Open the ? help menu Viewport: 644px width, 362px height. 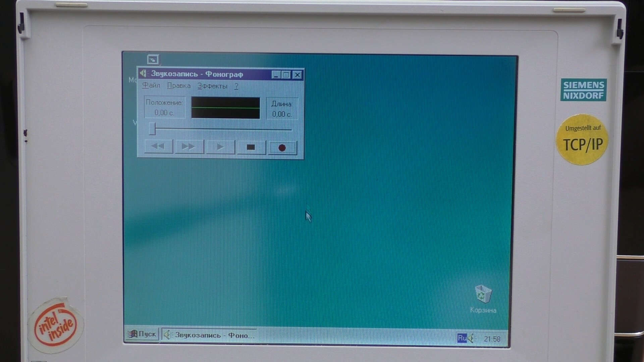click(x=236, y=86)
